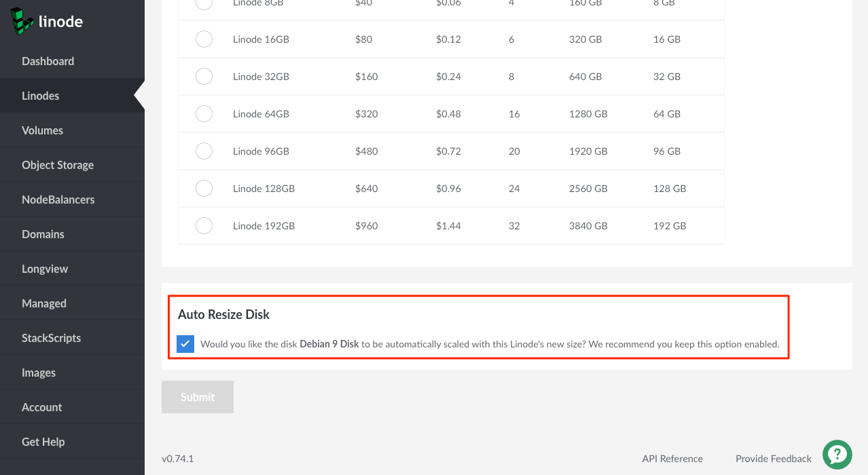Click the Provide Feedback link
868x475 pixels.
pos(773,459)
